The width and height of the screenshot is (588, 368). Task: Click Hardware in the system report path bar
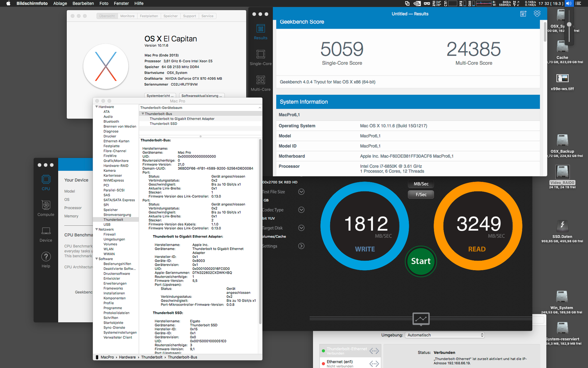coord(127,357)
